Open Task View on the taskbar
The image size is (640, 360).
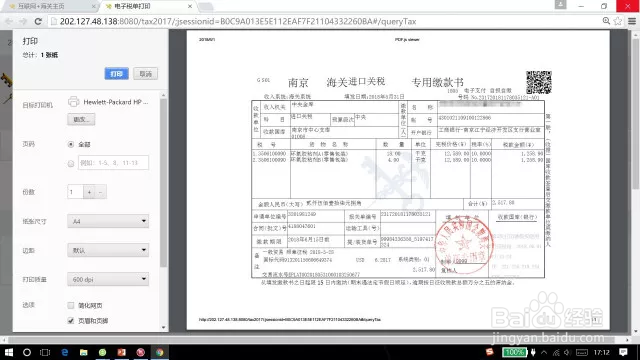click(45, 352)
